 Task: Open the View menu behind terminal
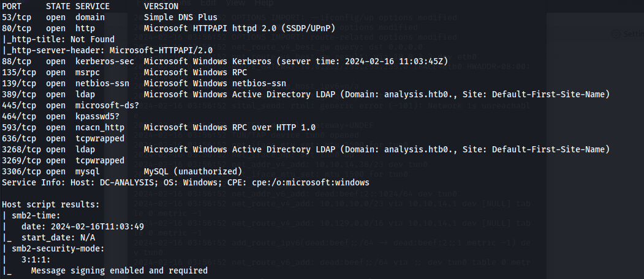pos(236,3)
